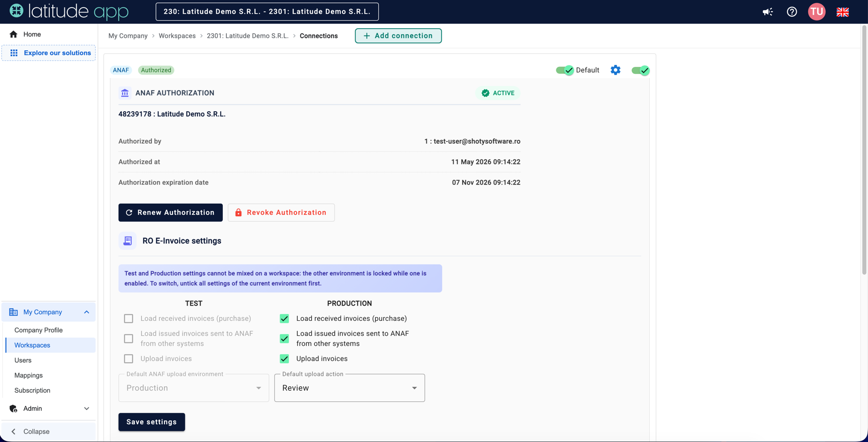868x442 pixels.
Task: Click the Home house icon
Action: coord(14,34)
